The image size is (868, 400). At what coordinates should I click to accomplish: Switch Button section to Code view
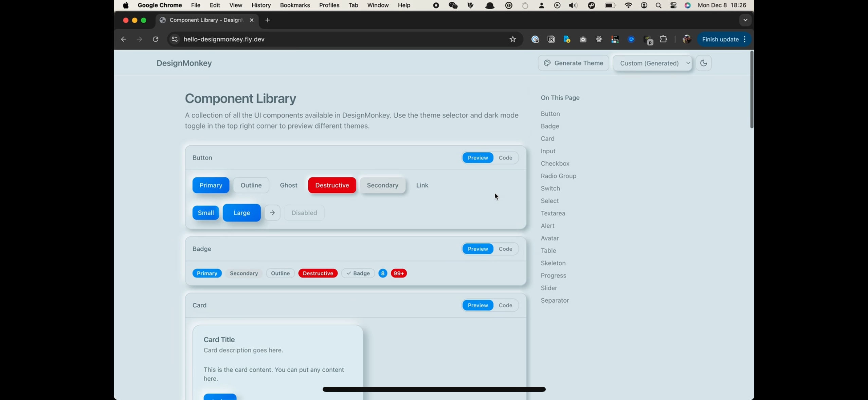505,158
